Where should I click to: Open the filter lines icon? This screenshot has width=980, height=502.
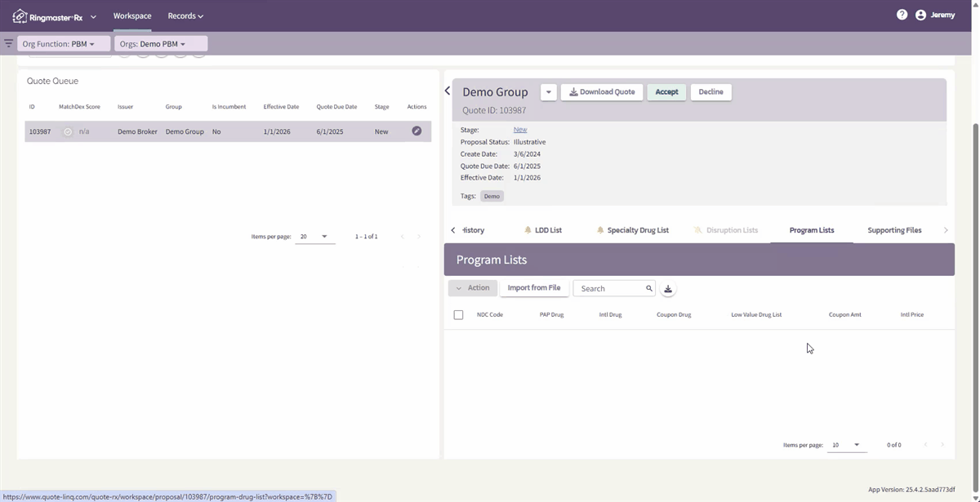point(8,43)
